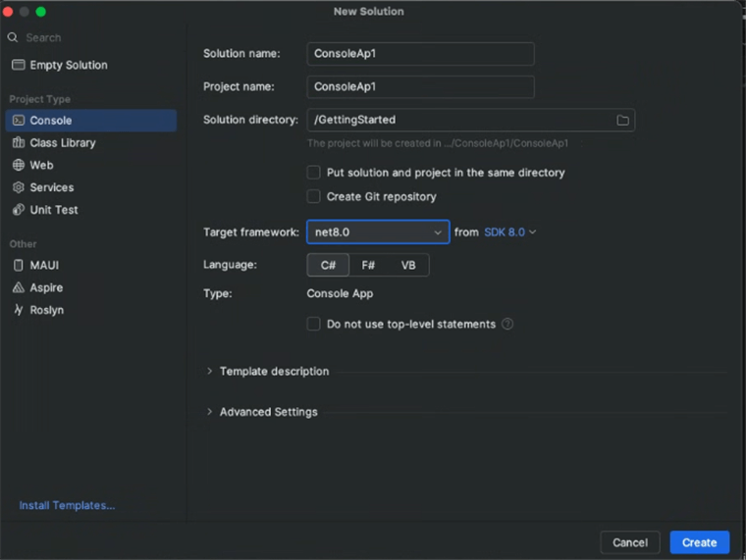Select the Services gear icon
746x560 pixels.
click(19, 187)
